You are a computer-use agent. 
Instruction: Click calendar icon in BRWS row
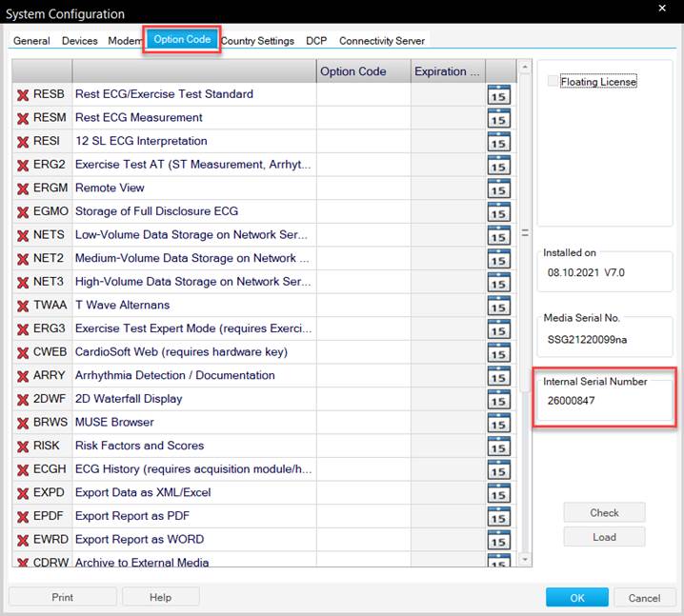tap(498, 423)
